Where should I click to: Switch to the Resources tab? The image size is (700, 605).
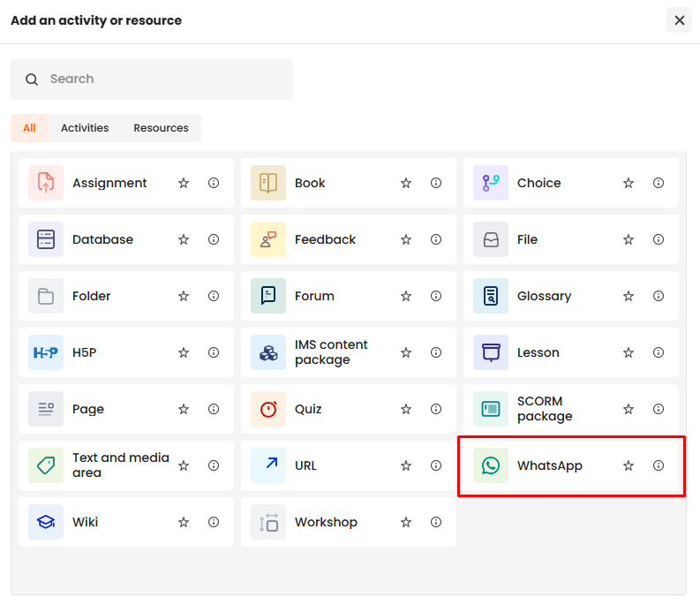click(x=162, y=128)
